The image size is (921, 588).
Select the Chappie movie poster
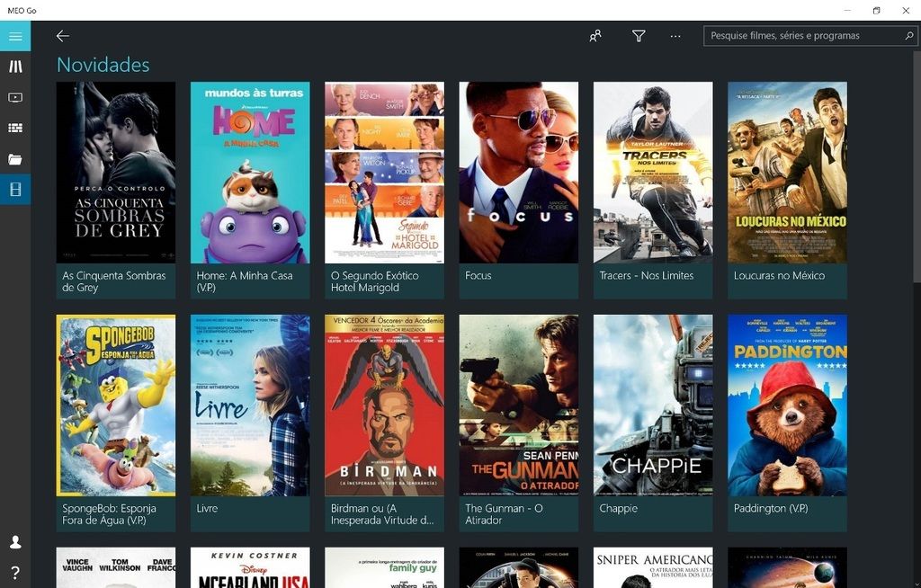click(x=652, y=405)
